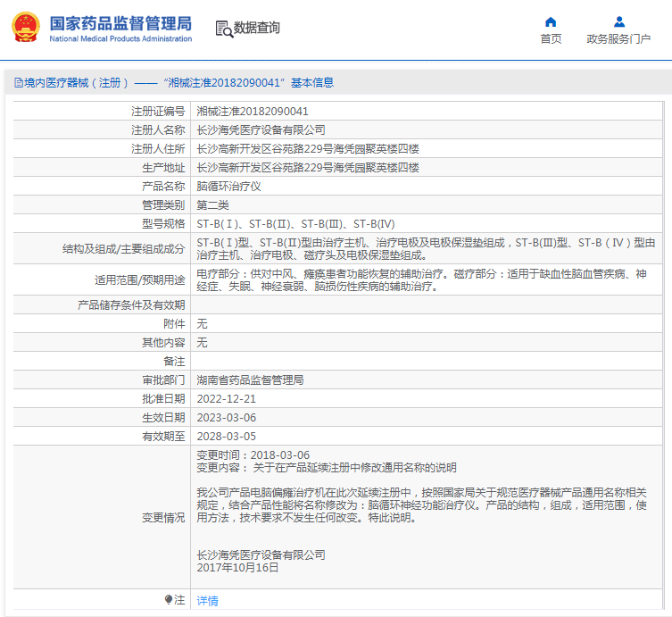Image resolution: width=672 pixels, height=617 pixels.
Task: Click 国家药品监督管理局 site title
Action: (x=120, y=23)
